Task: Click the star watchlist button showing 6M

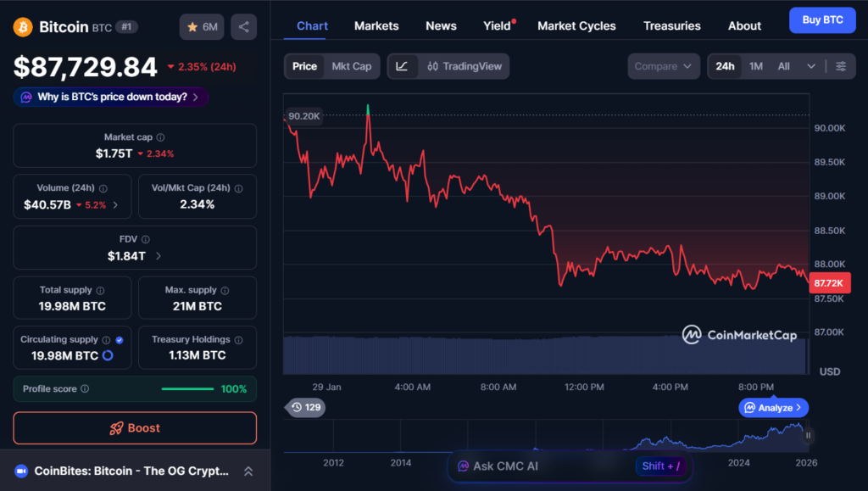Action: click(202, 27)
